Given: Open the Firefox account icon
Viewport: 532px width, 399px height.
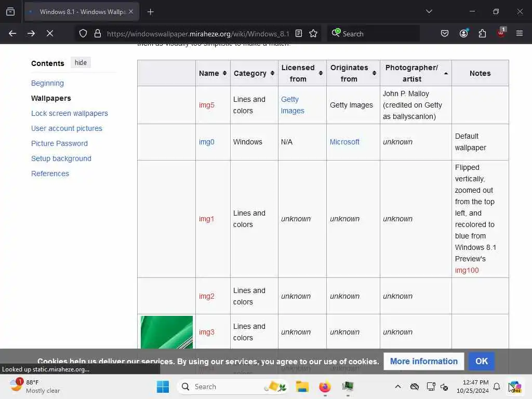Looking at the screenshot, I should click(463, 33).
